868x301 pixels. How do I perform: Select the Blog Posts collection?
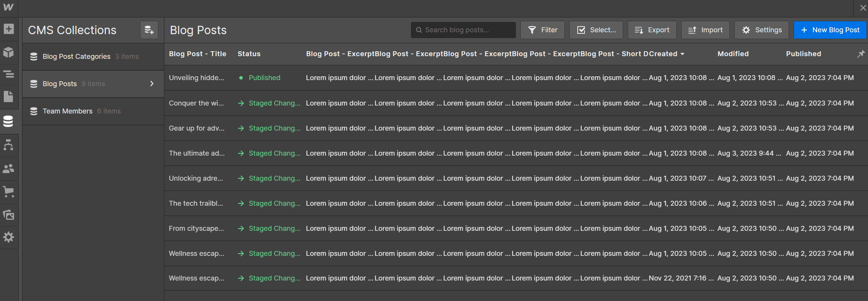coord(93,84)
